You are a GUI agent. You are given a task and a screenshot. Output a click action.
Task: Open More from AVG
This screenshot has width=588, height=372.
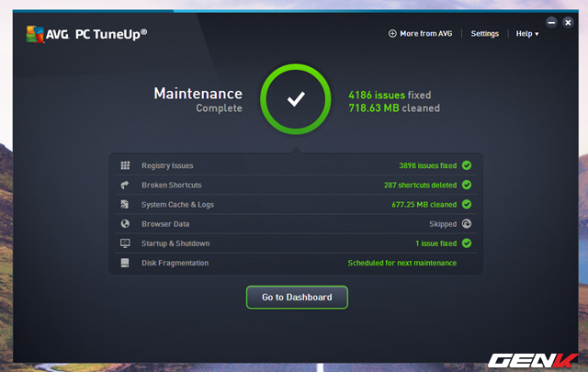[x=425, y=34]
